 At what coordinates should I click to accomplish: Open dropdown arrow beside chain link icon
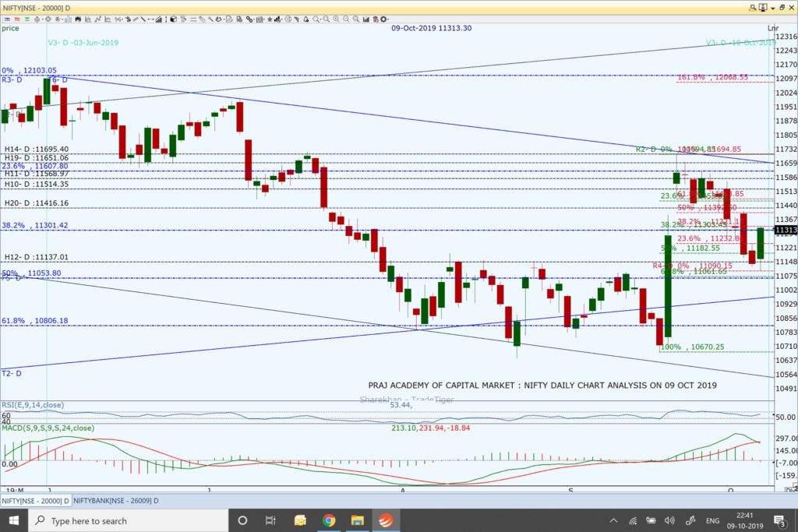[254, 19]
